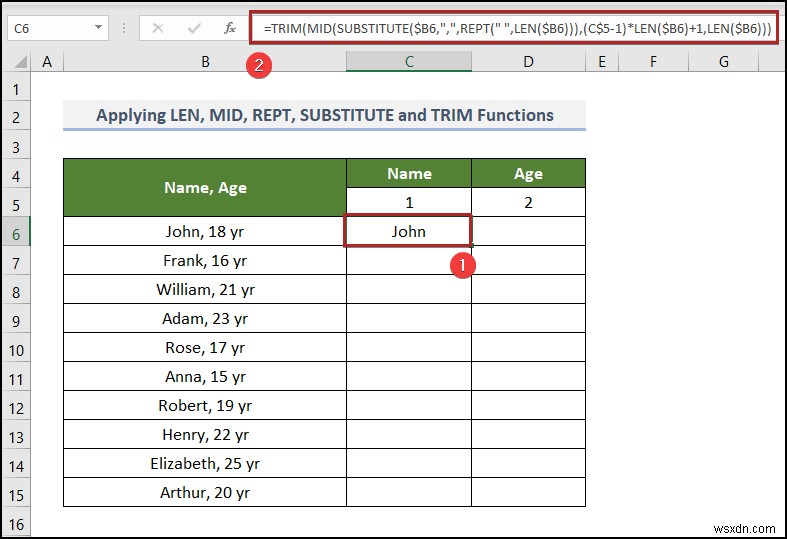This screenshot has width=787, height=539.
Task: Select cell 'Rose, 17 yr'
Action: 205,347
